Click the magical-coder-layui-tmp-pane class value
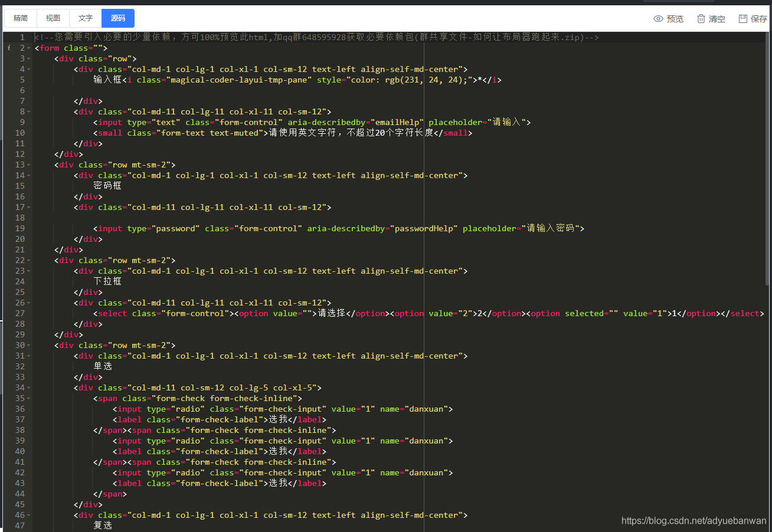This screenshot has width=772, height=532. [239, 80]
